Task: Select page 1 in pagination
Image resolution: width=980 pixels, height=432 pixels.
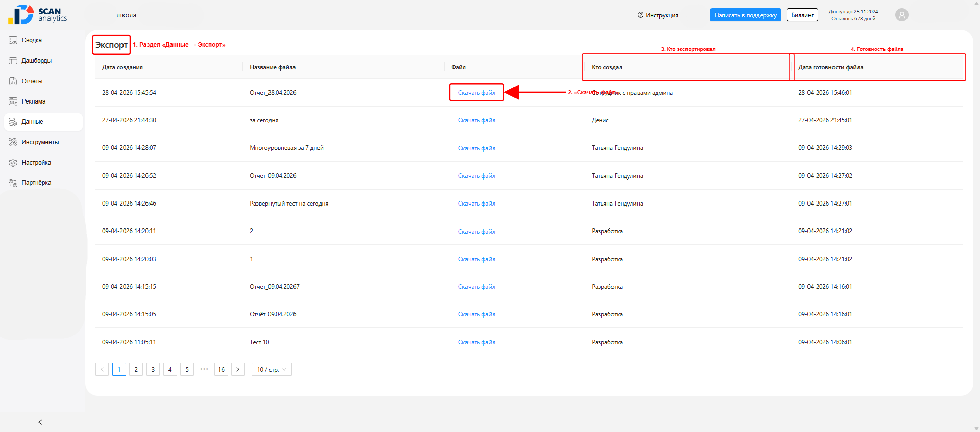Action: (119, 369)
